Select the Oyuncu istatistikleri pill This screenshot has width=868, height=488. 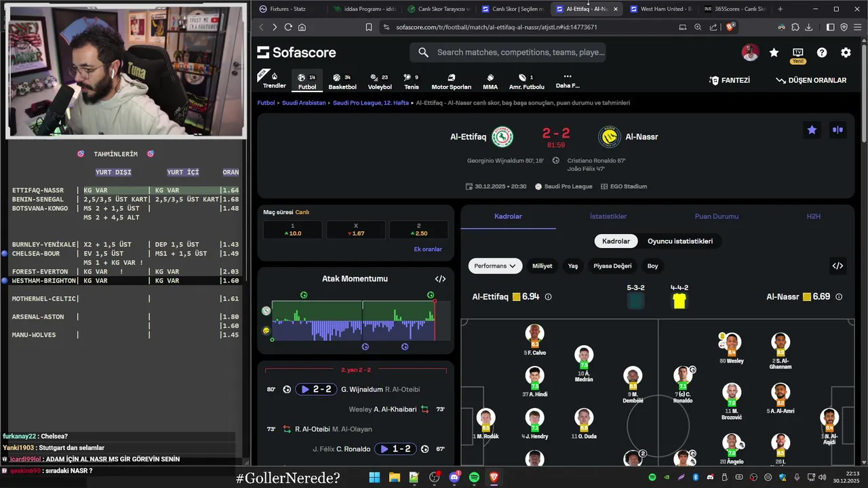point(680,241)
